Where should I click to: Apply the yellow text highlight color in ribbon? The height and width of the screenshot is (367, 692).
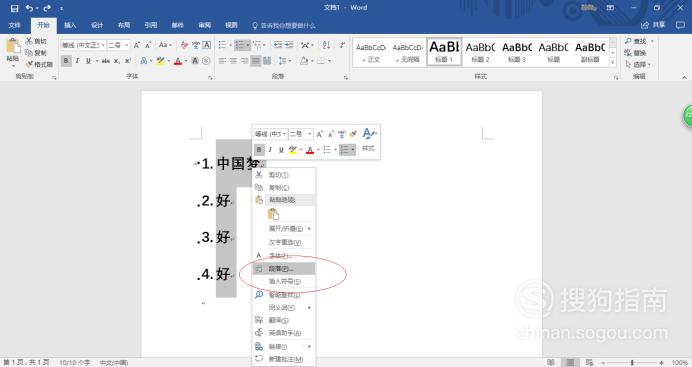tap(160, 61)
